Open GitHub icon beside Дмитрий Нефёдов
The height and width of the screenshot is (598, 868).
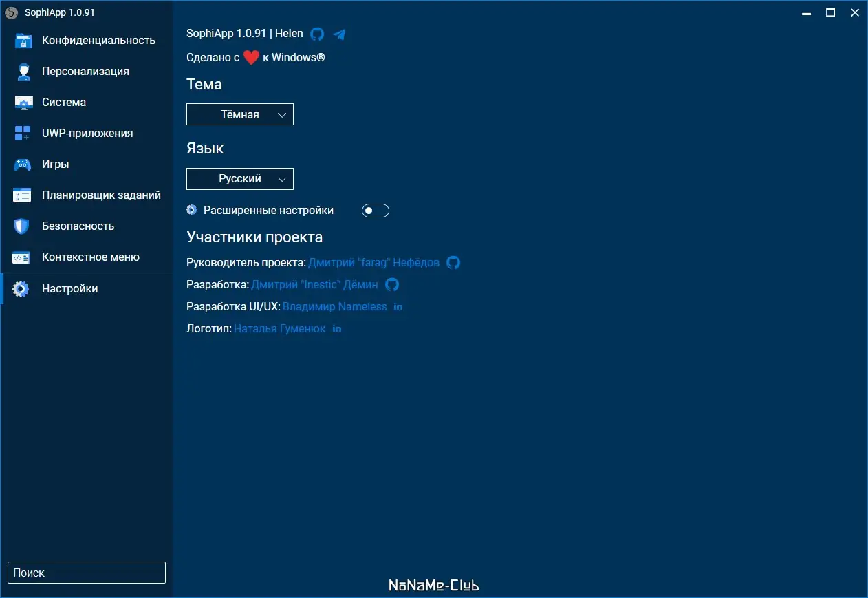(x=453, y=263)
